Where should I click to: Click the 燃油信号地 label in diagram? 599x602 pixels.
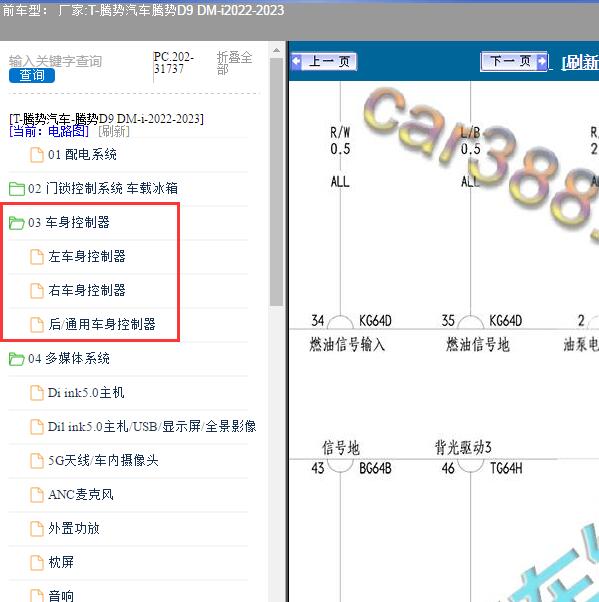pos(478,344)
